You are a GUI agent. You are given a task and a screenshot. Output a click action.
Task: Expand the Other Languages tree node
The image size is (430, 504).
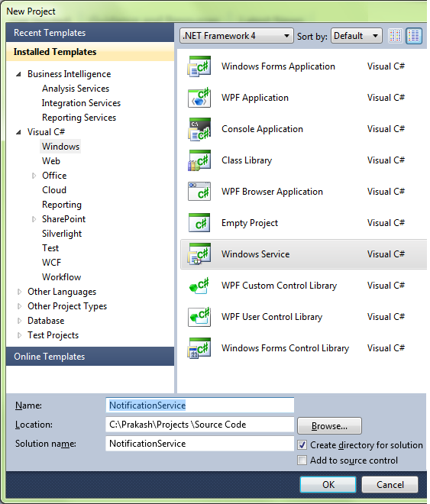pos(19,292)
